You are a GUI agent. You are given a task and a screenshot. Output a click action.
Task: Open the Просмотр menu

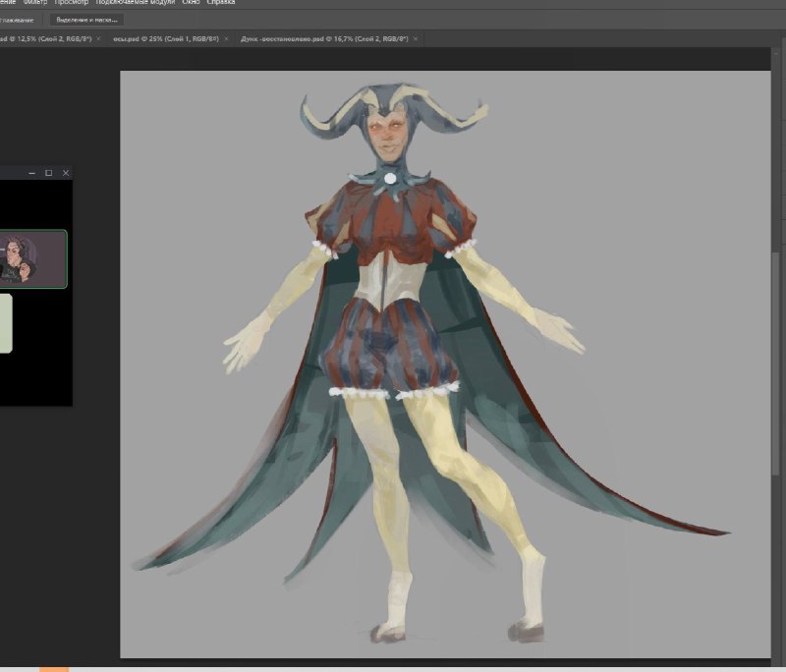(71, 2)
